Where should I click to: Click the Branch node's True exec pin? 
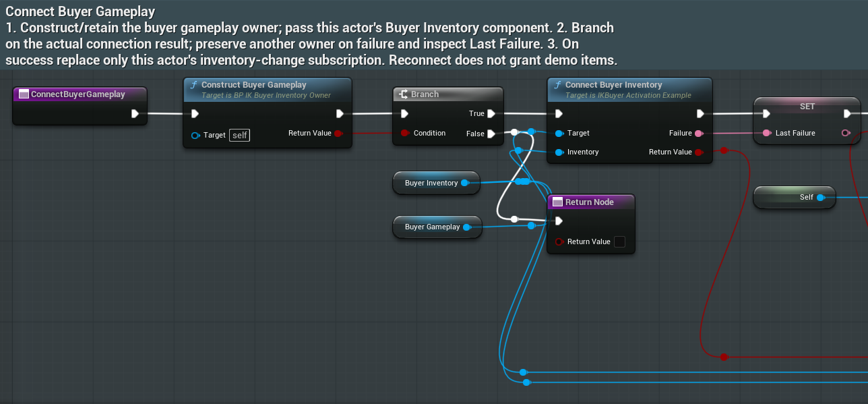pyautogui.click(x=491, y=113)
